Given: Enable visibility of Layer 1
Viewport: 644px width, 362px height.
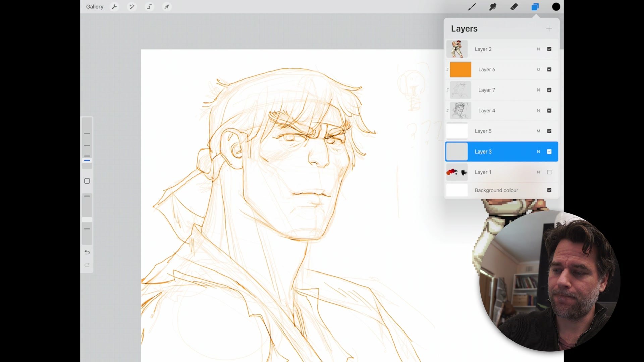Looking at the screenshot, I should tap(549, 172).
